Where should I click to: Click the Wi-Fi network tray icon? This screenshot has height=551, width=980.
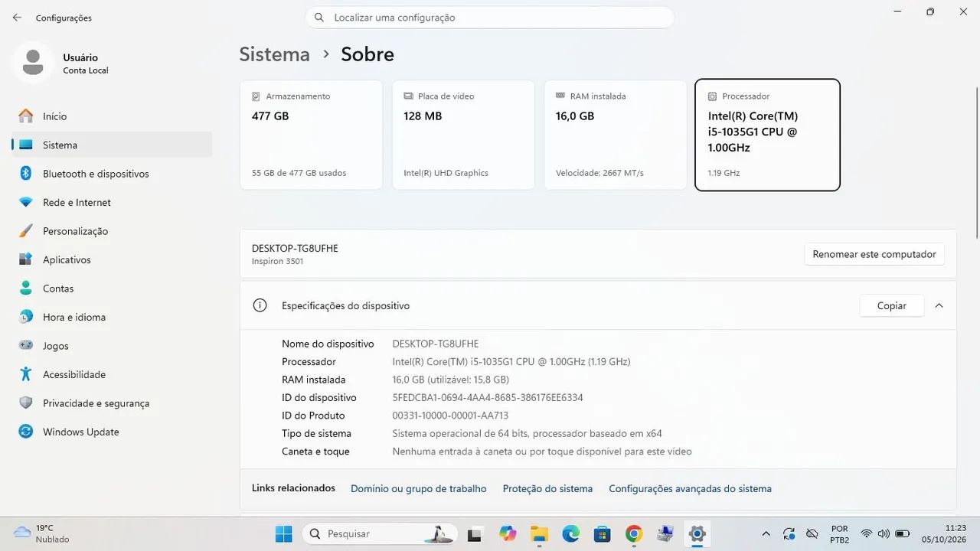867,533
